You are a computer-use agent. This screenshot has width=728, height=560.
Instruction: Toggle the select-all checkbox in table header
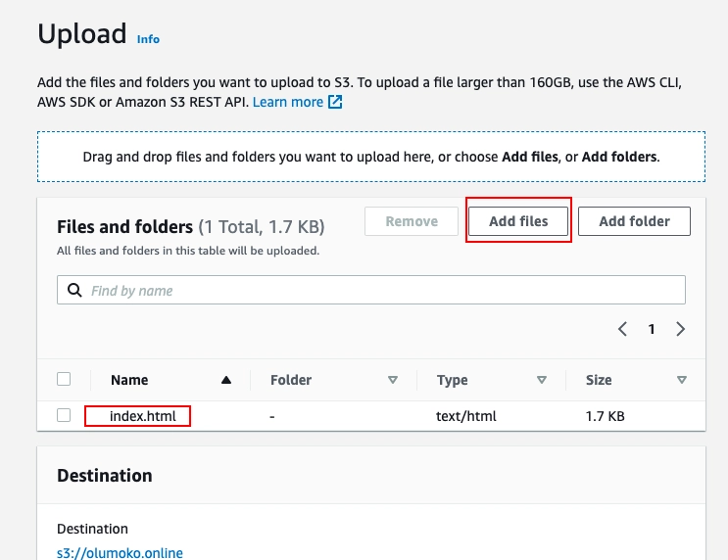tap(64, 379)
